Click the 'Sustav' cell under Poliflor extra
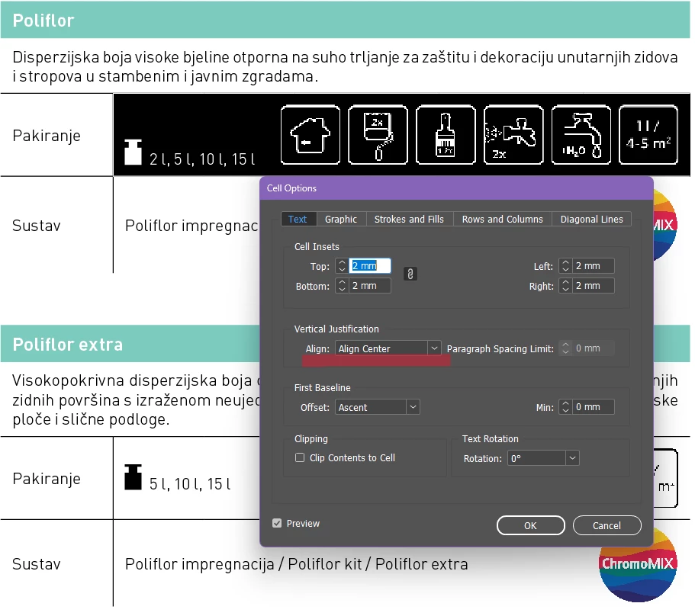695x616 pixels. coord(56,563)
